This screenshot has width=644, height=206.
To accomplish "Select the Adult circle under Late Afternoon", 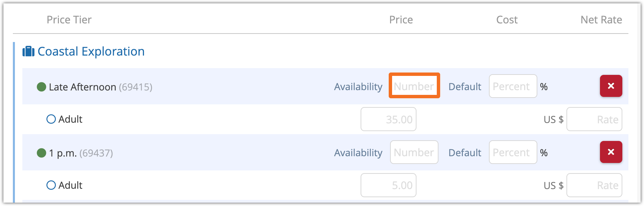I will [51, 119].
